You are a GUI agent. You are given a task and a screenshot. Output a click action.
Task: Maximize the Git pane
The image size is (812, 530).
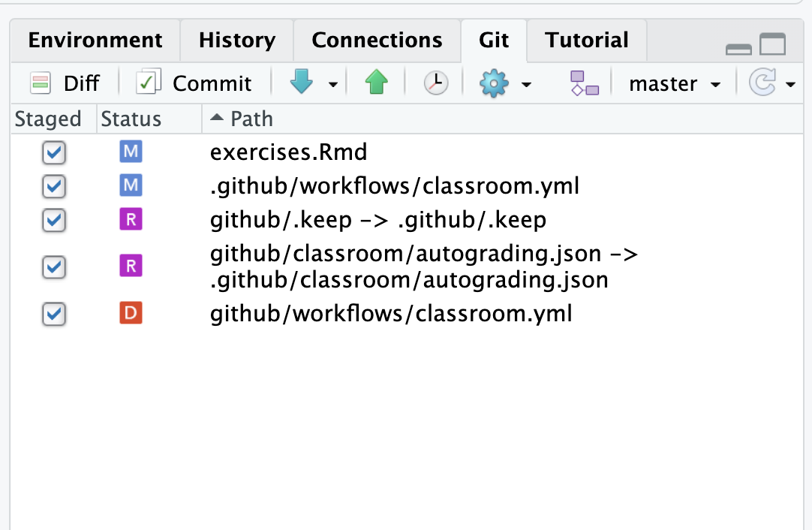(x=773, y=44)
